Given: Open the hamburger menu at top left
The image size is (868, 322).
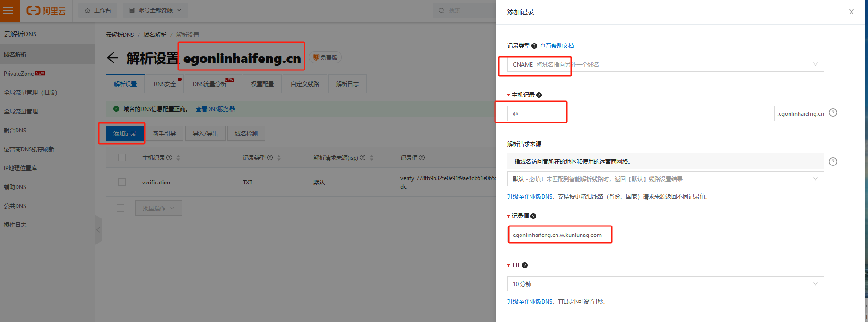Looking at the screenshot, I should click(9, 10).
